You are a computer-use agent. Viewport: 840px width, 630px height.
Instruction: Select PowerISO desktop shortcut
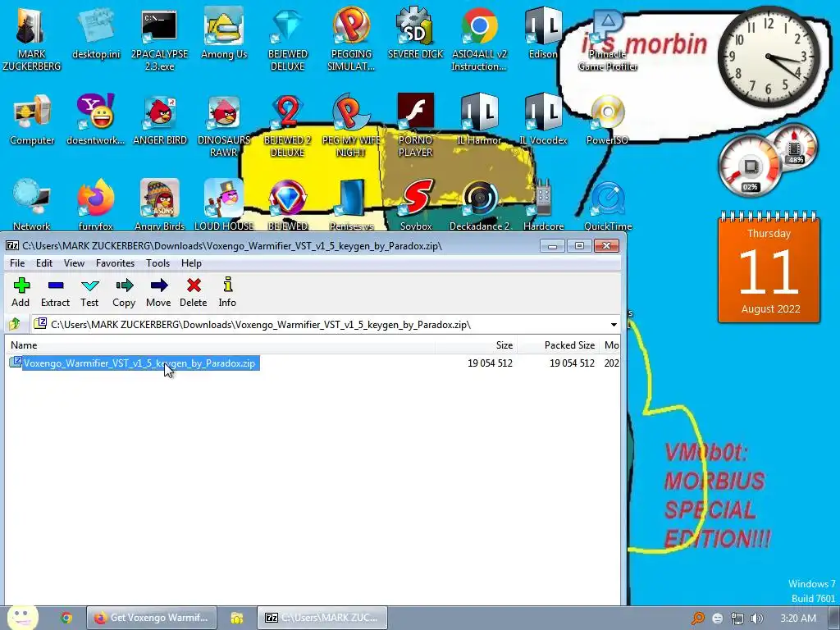tap(607, 120)
